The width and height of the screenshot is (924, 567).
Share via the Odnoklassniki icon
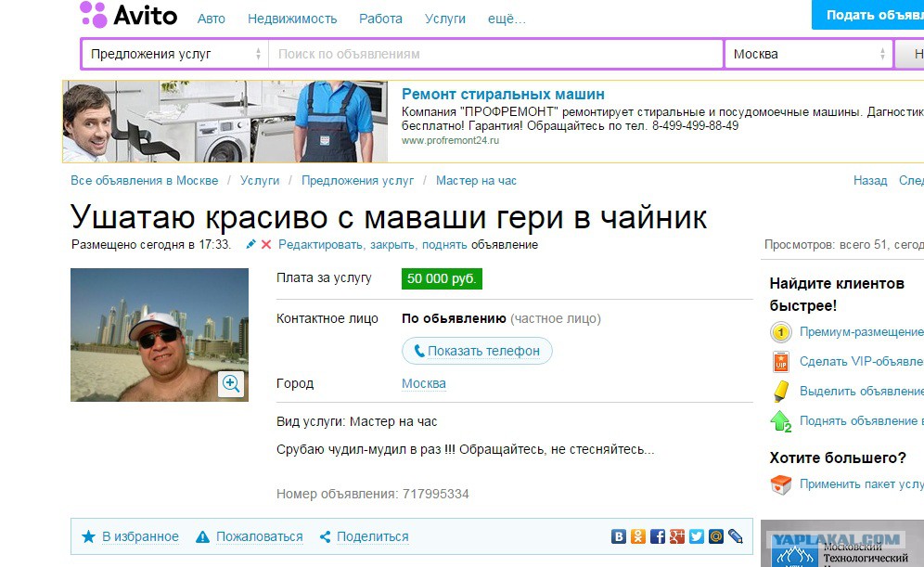coord(638,536)
